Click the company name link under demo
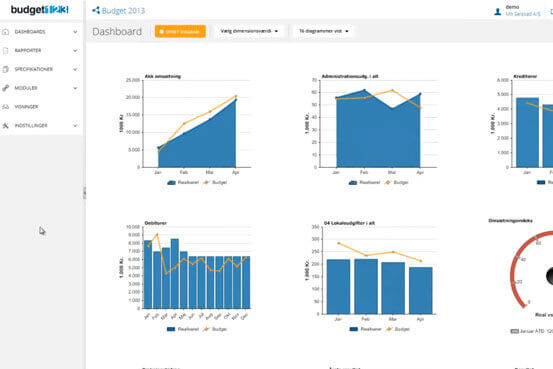Viewport: 553px width, 369px height. tap(523, 14)
